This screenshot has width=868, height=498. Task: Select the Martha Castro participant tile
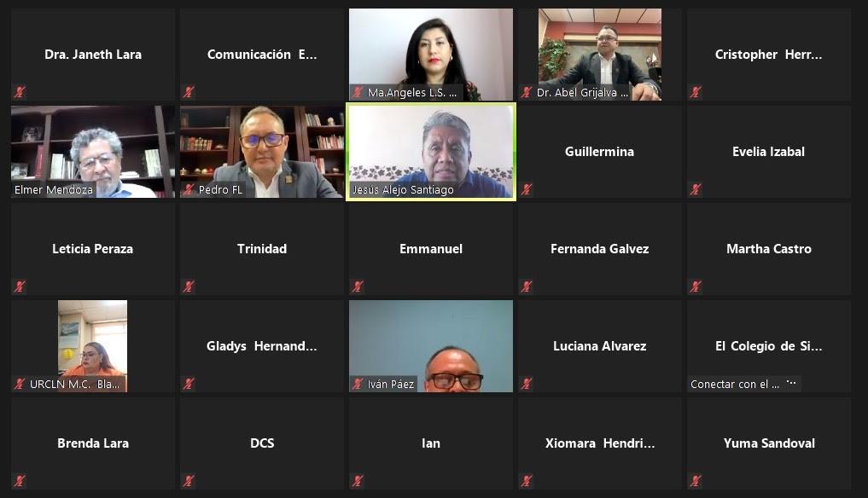tap(769, 249)
